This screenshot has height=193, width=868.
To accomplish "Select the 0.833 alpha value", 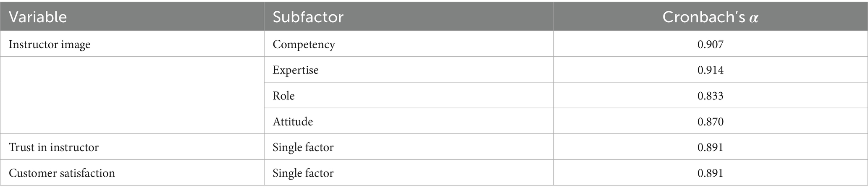I will tap(710, 96).
